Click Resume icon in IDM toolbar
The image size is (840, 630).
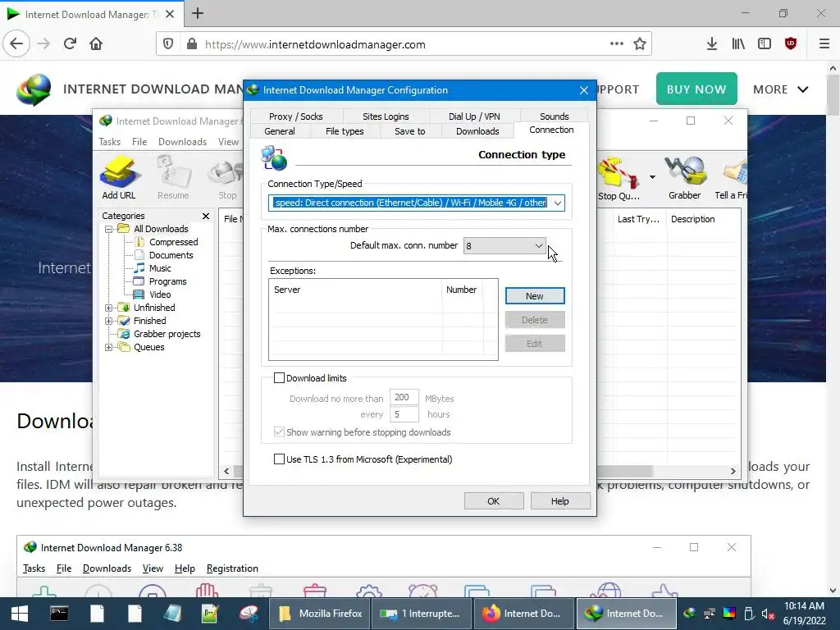pos(173,177)
